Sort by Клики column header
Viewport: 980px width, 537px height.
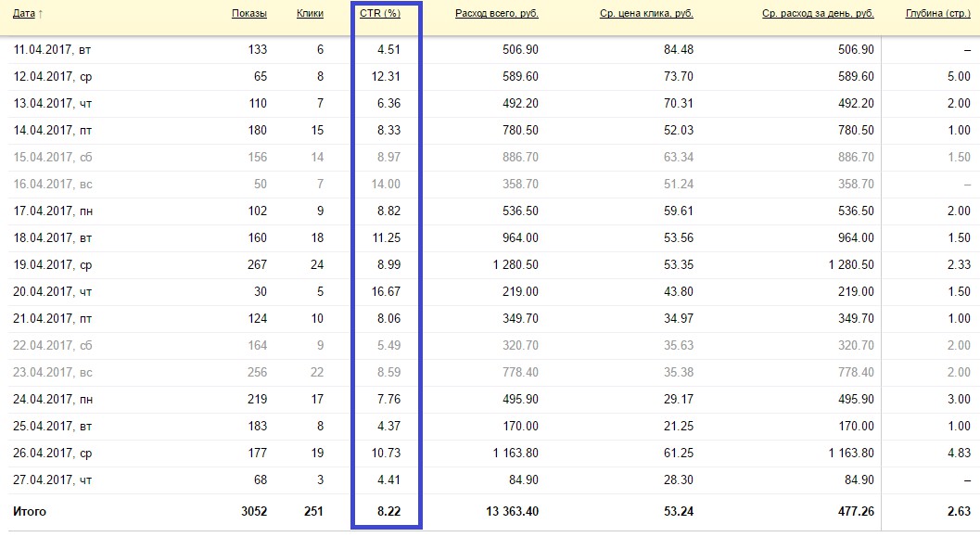coord(310,14)
